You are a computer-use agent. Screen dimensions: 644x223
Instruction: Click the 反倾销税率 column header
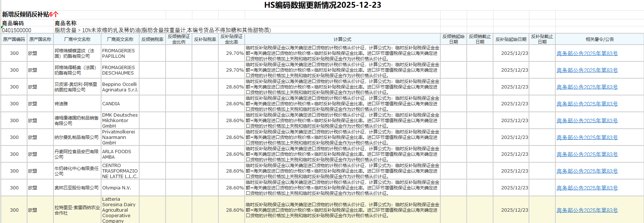click(152, 39)
